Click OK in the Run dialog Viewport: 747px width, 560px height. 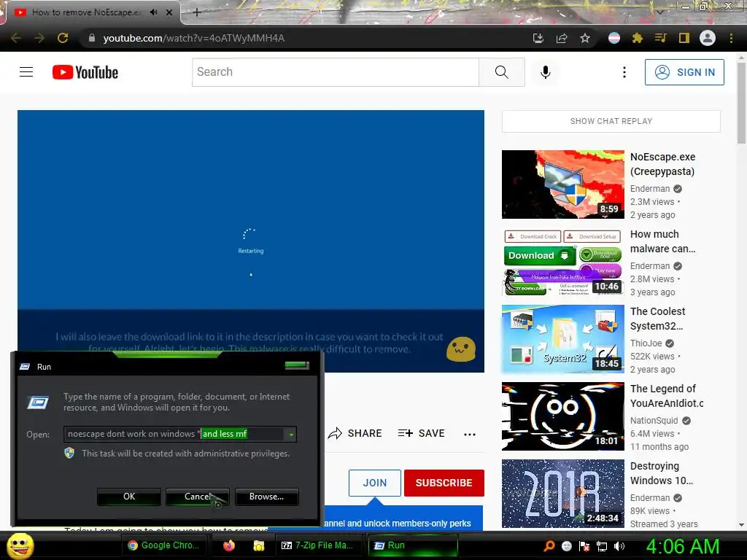tap(129, 497)
